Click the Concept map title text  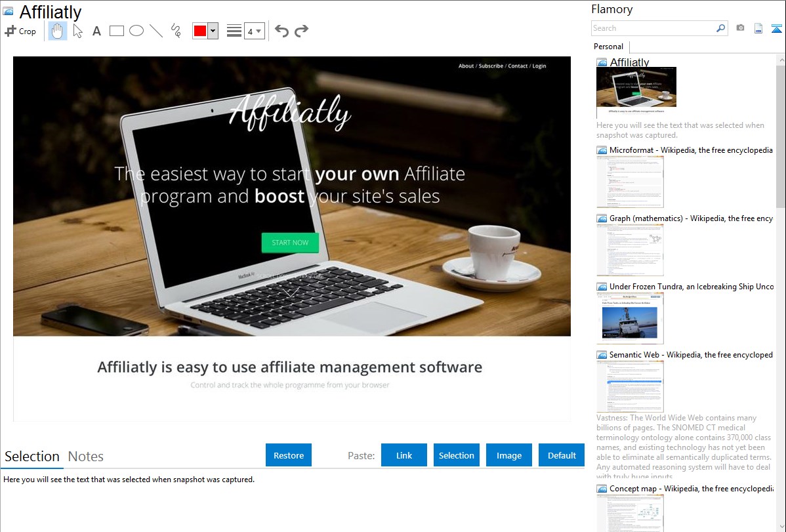coord(692,488)
